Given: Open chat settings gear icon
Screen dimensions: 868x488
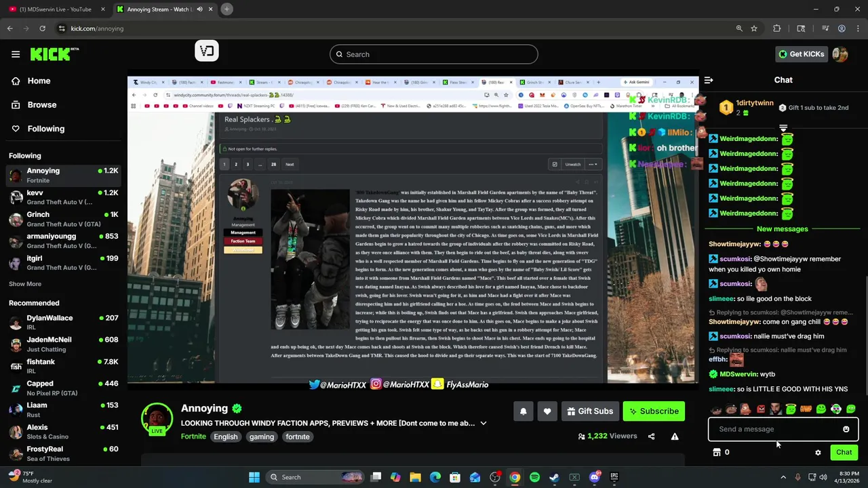Looking at the screenshot, I should click(x=818, y=452).
